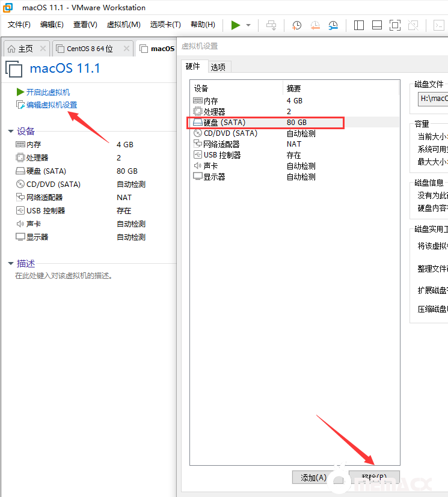Click the revert to snapshot icon
This screenshot has height=497, width=448.
(315, 25)
